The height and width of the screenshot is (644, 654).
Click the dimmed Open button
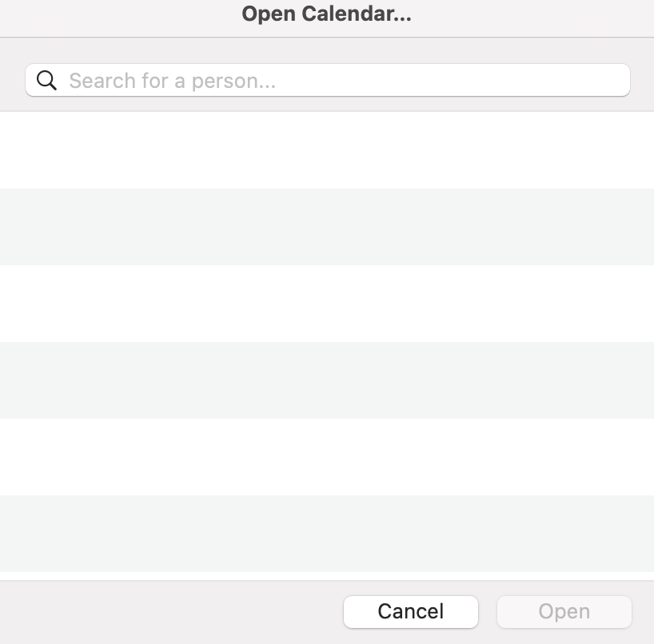(564, 612)
